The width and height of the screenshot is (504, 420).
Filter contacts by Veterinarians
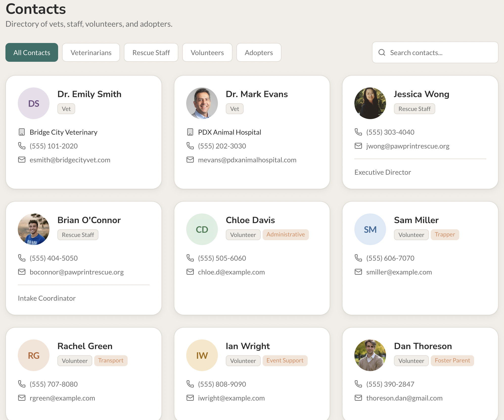[91, 52]
